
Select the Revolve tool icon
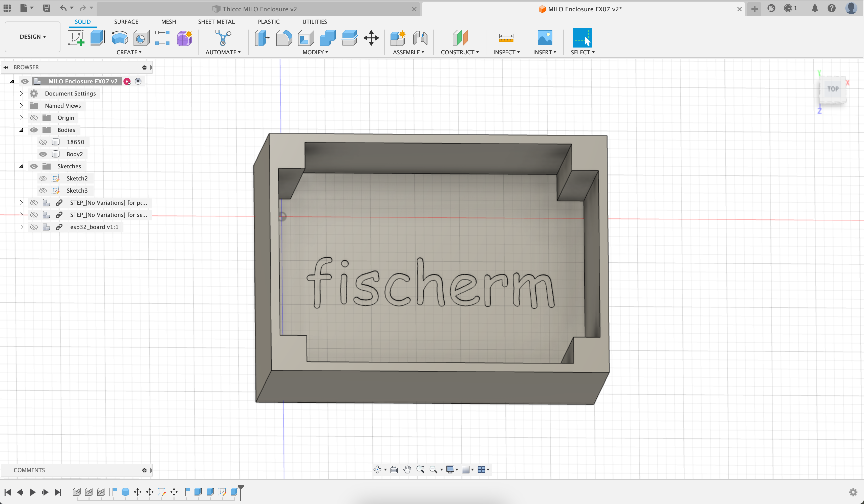(x=120, y=38)
